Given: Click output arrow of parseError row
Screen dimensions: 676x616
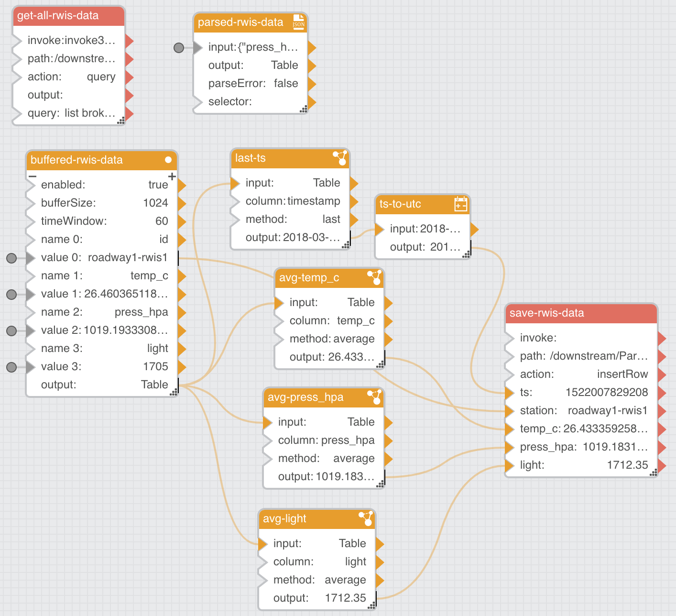Looking at the screenshot, I should [x=312, y=84].
